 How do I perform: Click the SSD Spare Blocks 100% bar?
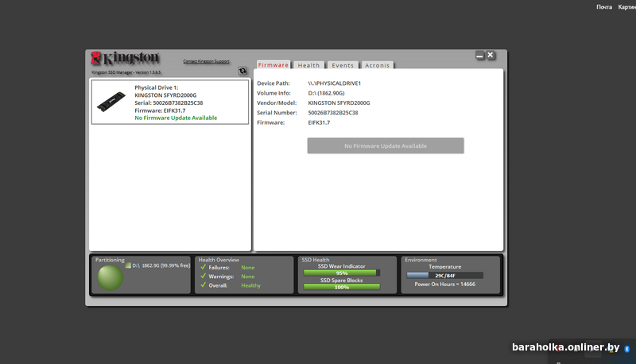coord(342,287)
